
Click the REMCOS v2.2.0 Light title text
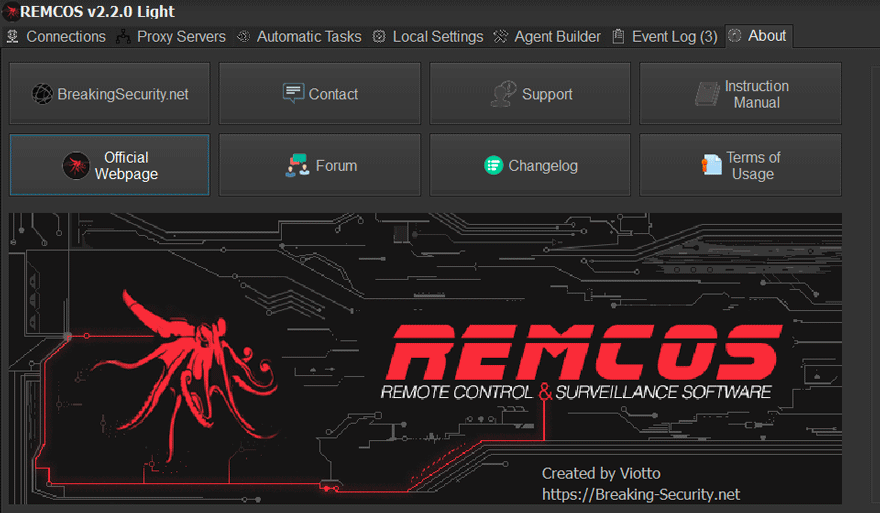coord(97,11)
